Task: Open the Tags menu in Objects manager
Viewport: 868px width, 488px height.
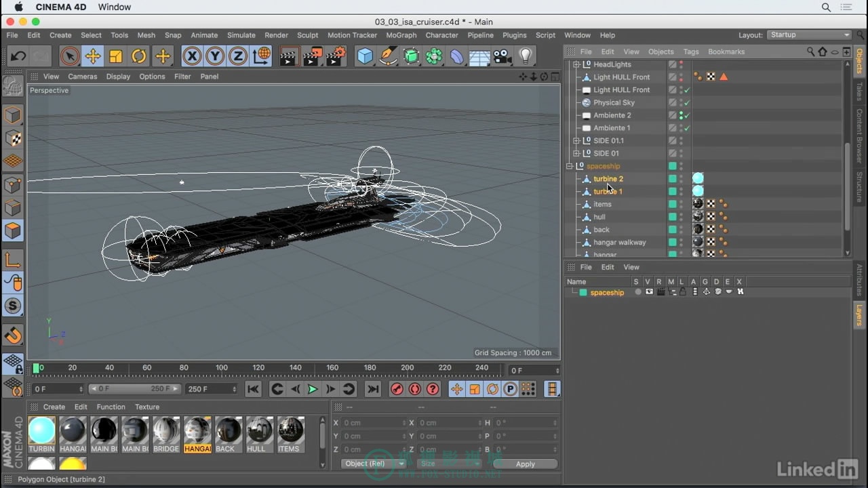Action: (x=691, y=52)
